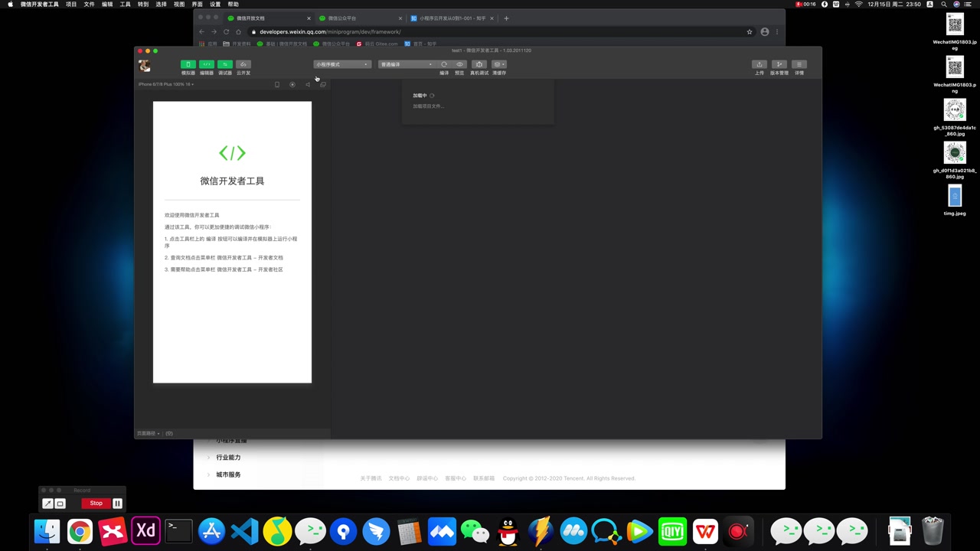Screen dimensions: 980x551
Task: Toggle the simulator mute speaker icon
Action: 308,84
